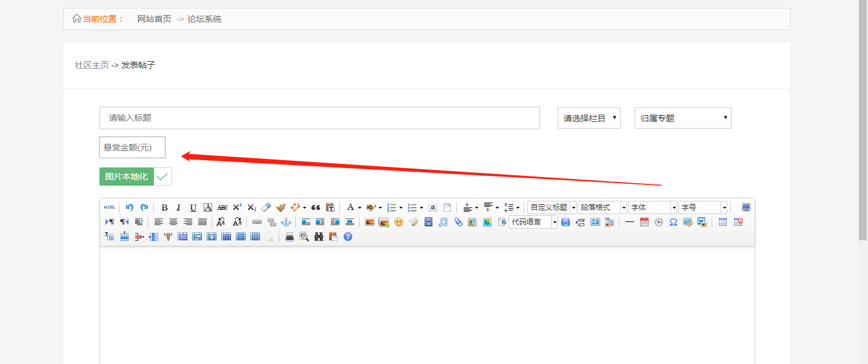
Task: Click the print icon in toolbar
Action: coord(290,237)
